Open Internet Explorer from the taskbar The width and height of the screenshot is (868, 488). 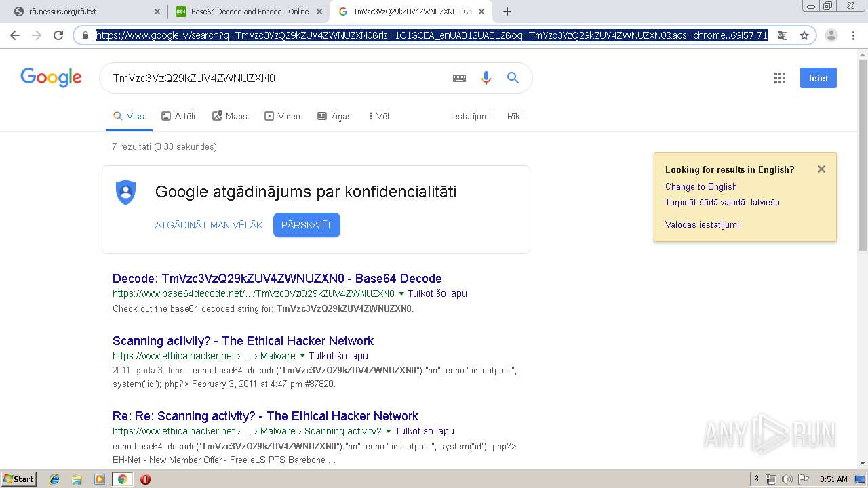54,479
